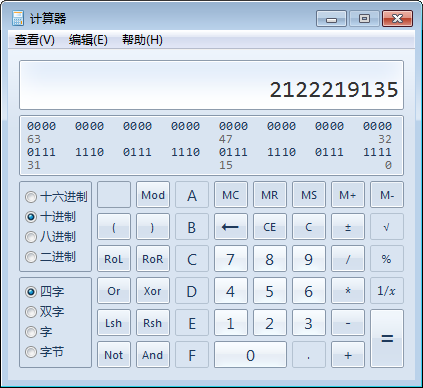Apply bitwise Xor operation

click(x=153, y=291)
